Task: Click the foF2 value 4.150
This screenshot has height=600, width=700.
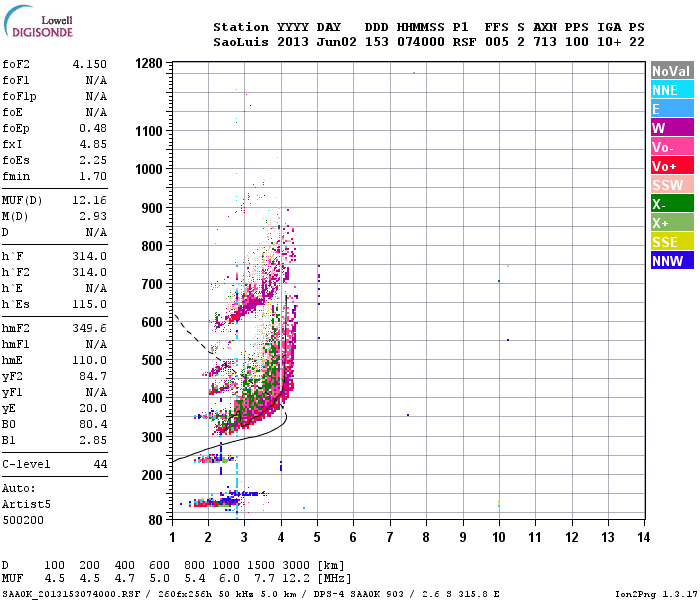Action: (90, 64)
